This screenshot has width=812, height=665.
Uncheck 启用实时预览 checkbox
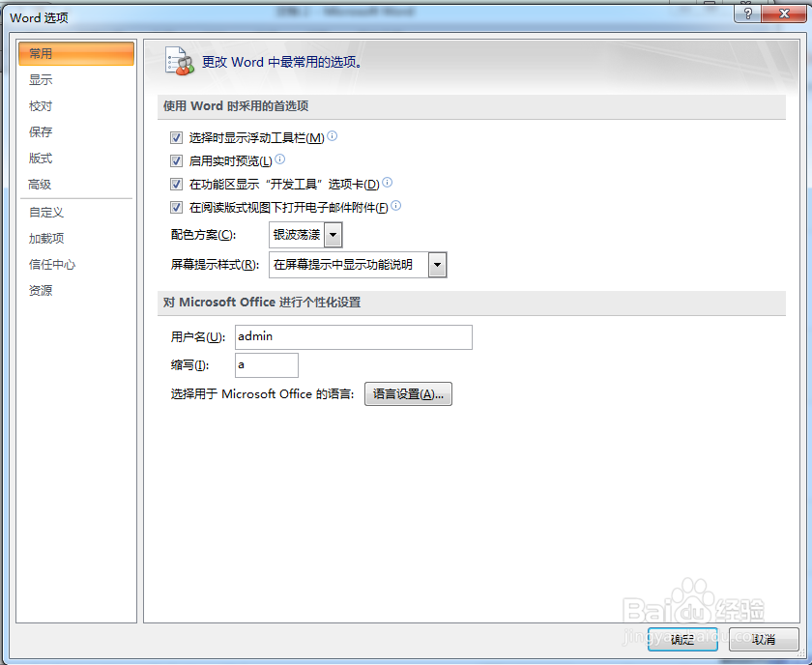pyautogui.click(x=176, y=161)
